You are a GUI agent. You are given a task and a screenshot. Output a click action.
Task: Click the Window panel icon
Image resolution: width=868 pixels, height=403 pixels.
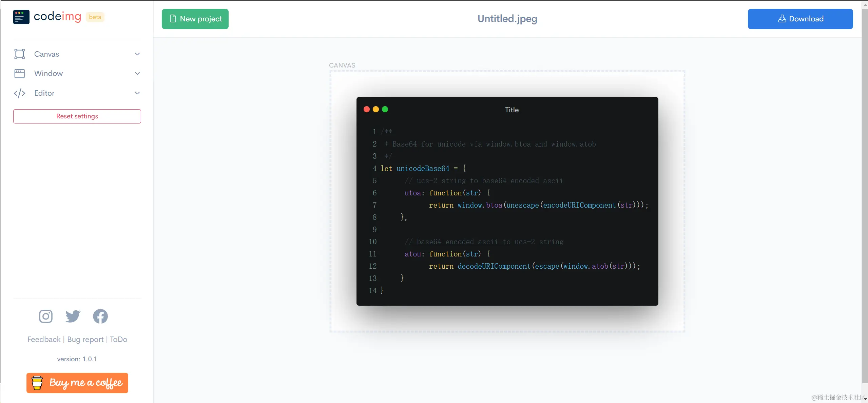(x=20, y=74)
